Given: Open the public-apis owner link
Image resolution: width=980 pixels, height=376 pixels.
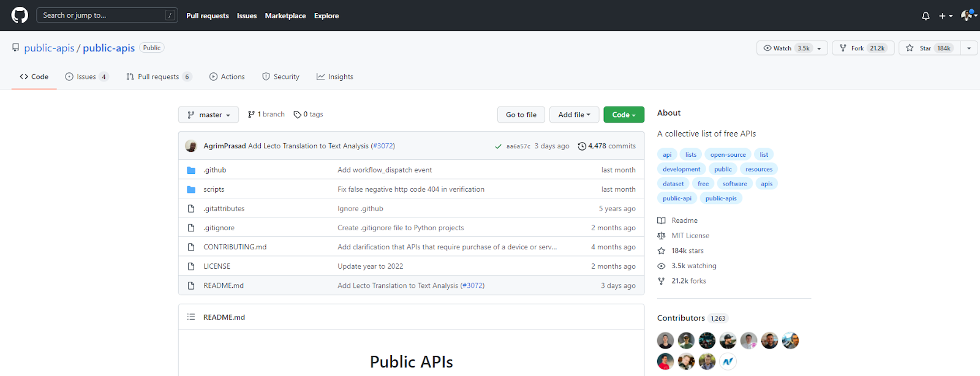Looking at the screenshot, I should point(49,48).
